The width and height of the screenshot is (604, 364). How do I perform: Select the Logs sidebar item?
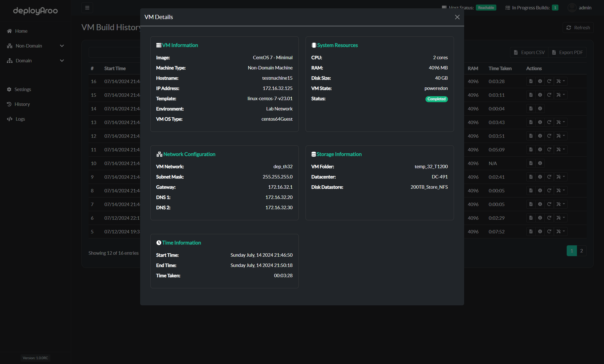[20, 119]
